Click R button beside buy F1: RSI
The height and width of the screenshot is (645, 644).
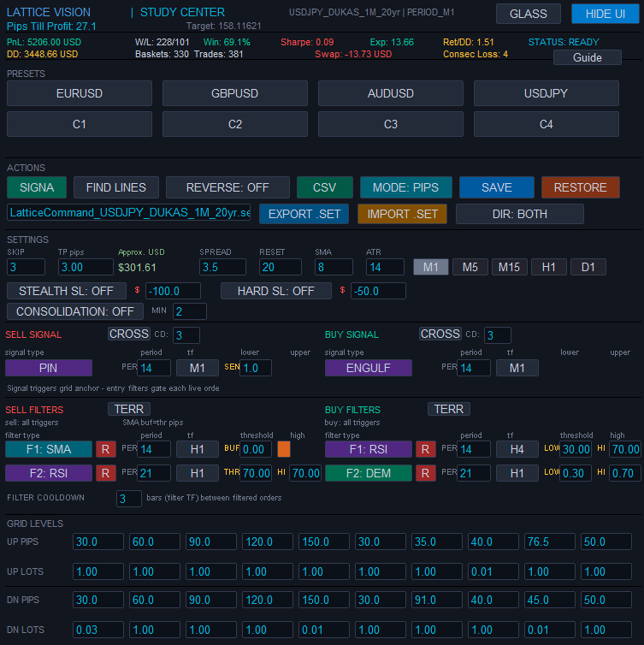pyautogui.click(x=426, y=449)
